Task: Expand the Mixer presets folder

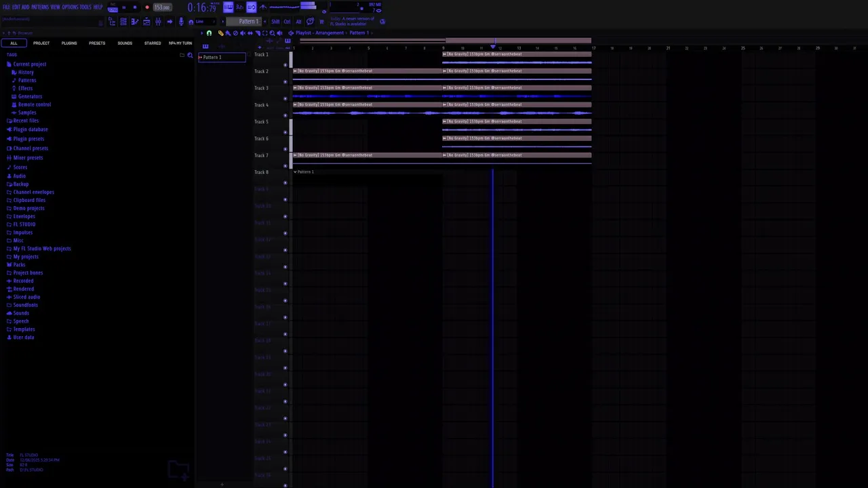Action: 24,158
